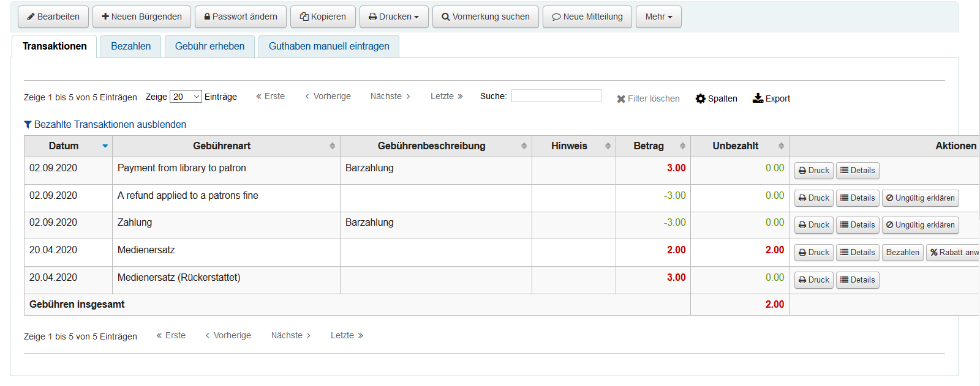980x386 pixels.
Task: Open the Drucken dropdown menu
Action: pyautogui.click(x=394, y=17)
